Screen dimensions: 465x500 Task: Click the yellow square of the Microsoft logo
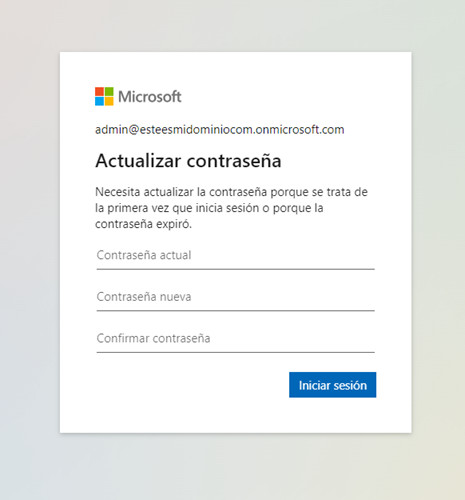coord(109,101)
